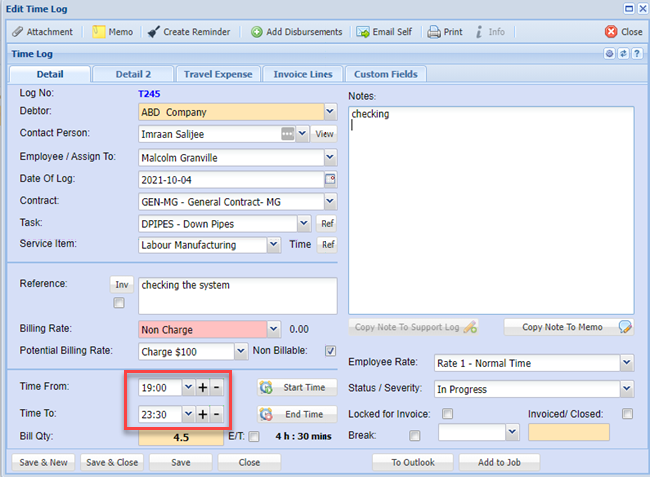
Task: Click the Save & Close button
Action: pos(113,462)
